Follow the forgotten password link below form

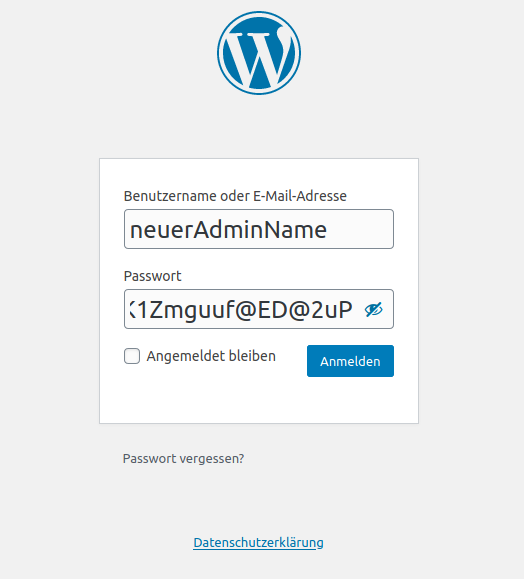tap(183, 459)
